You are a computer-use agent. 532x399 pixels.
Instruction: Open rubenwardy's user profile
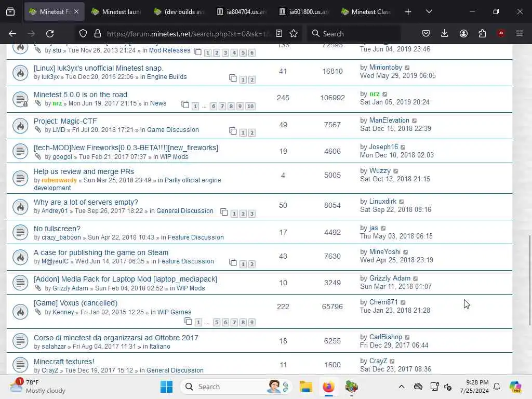[59, 180]
